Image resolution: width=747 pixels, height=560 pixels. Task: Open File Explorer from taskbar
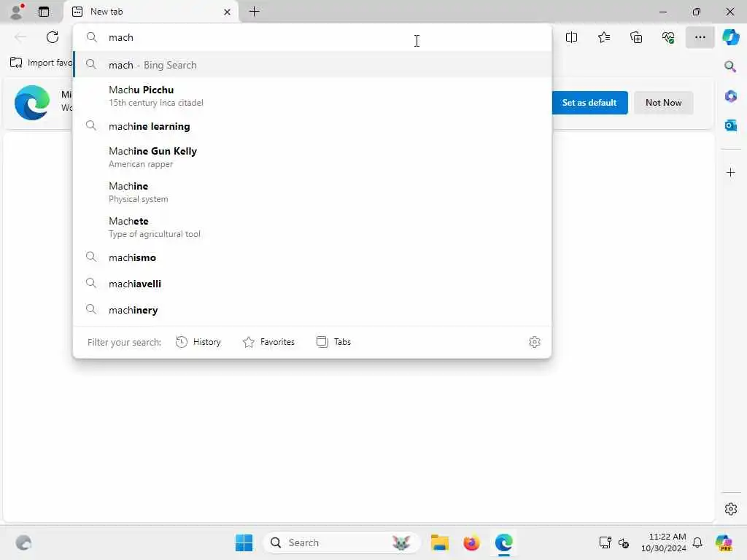click(439, 542)
